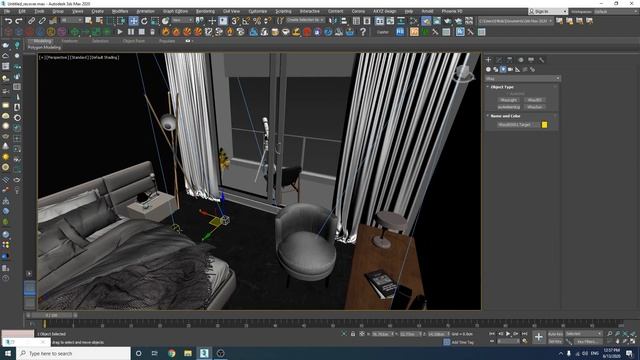
Task: Click Go to End playback button
Action: click(524, 334)
